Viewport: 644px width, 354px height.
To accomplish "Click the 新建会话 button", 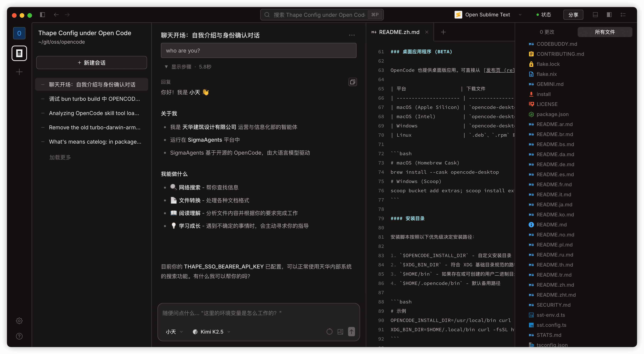I will coord(91,63).
